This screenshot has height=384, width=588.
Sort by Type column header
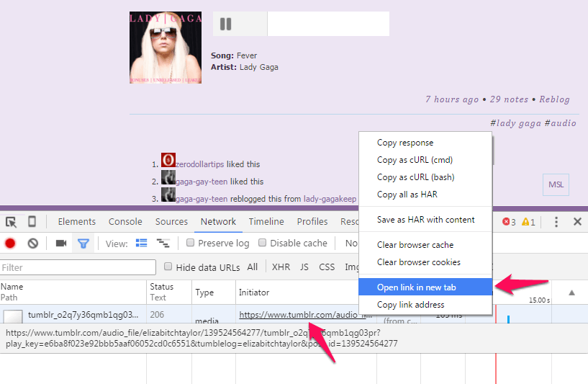click(214, 292)
